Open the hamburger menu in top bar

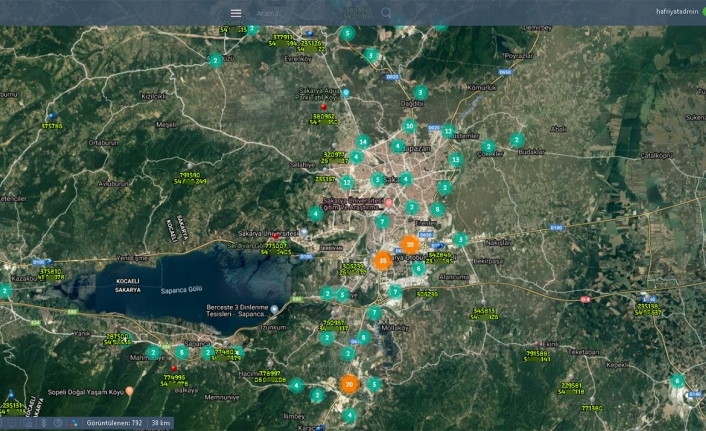pos(236,13)
